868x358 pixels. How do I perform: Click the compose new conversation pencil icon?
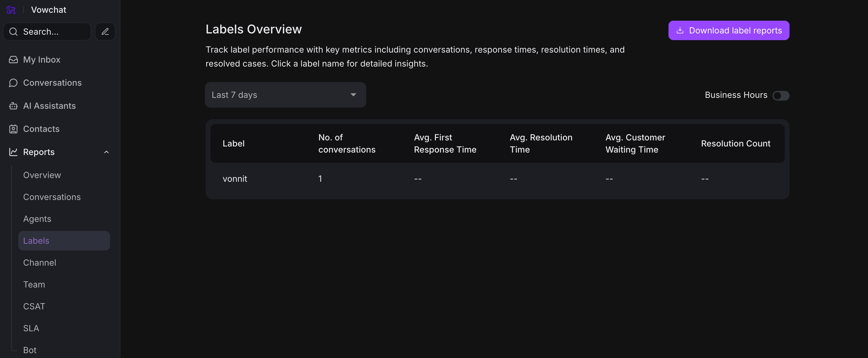(105, 32)
